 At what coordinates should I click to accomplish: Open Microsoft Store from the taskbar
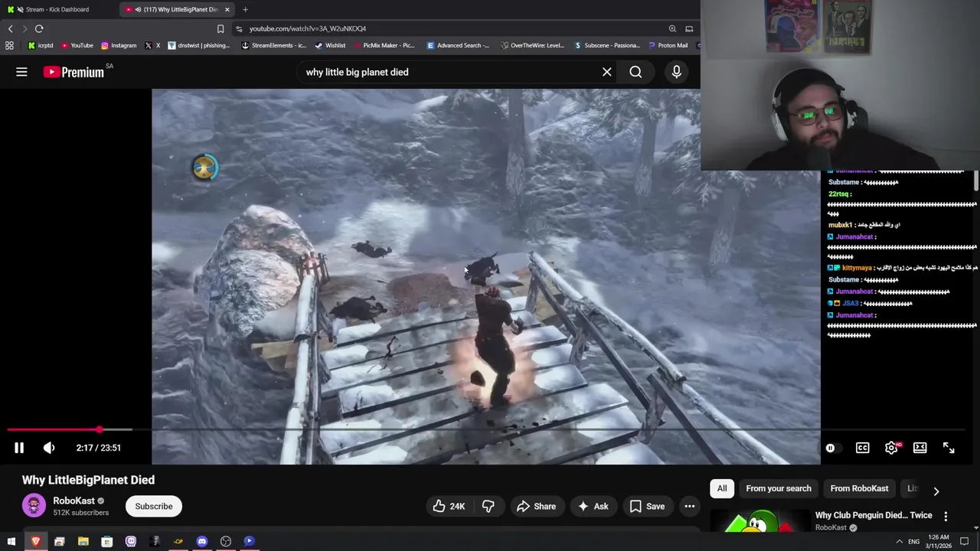point(107,541)
